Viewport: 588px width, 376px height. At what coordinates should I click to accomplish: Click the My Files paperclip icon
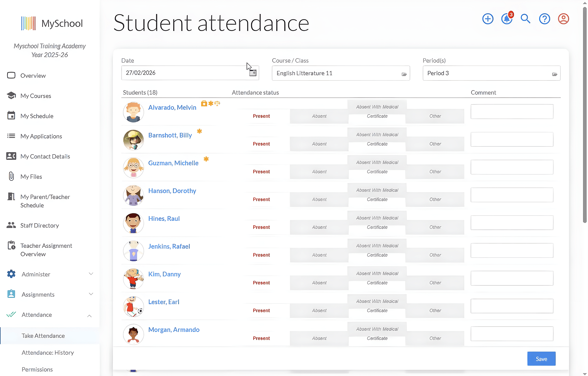tap(11, 176)
